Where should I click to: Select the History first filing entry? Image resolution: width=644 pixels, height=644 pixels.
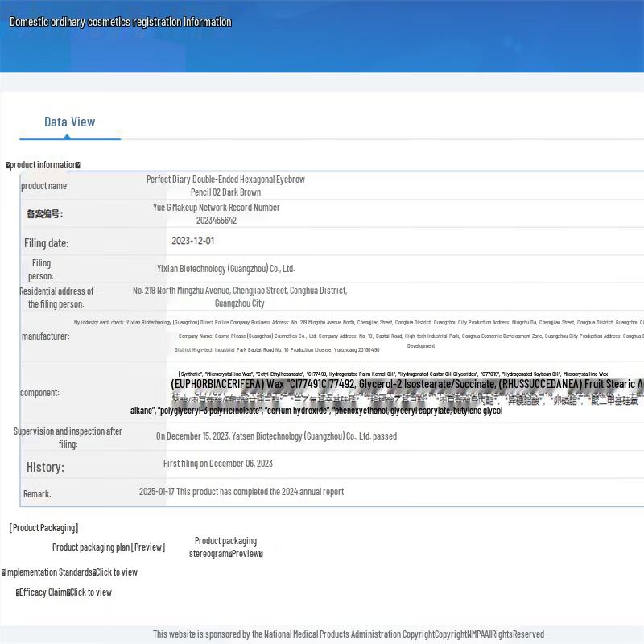click(x=218, y=464)
